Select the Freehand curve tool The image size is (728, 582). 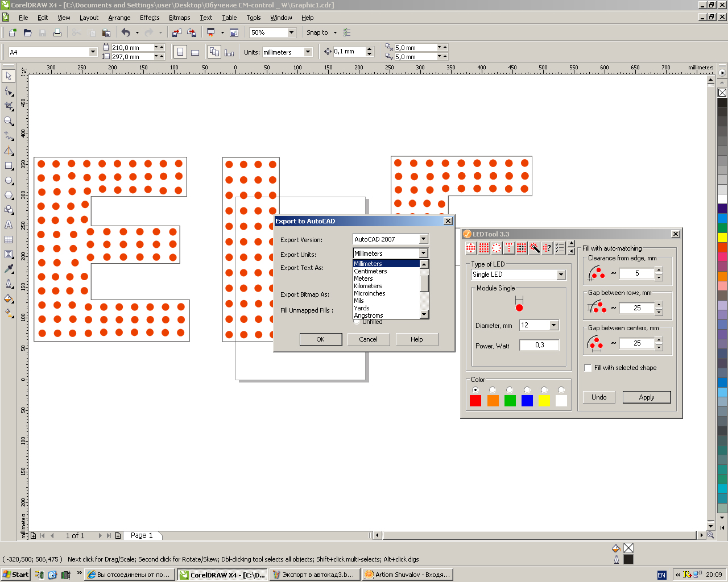click(x=9, y=135)
